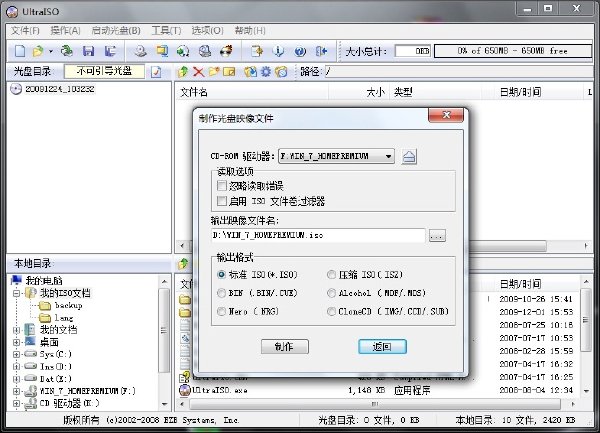Select the backup folder in the local tree

click(x=68, y=306)
